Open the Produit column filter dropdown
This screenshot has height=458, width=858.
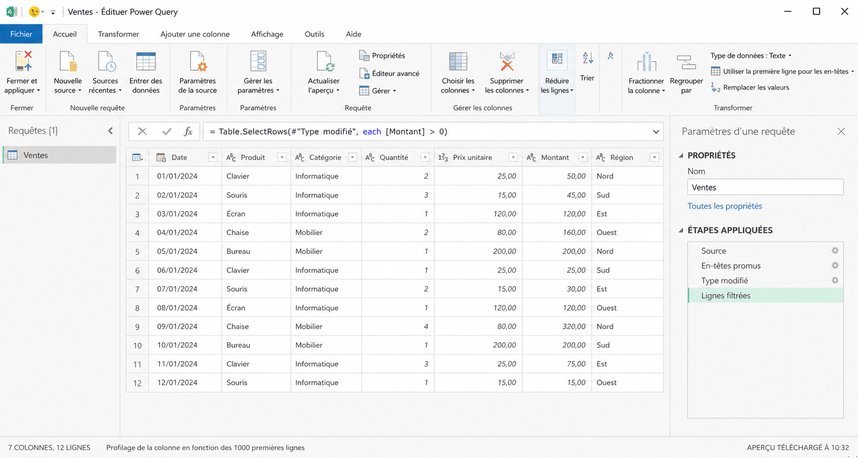[x=282, y=158]
